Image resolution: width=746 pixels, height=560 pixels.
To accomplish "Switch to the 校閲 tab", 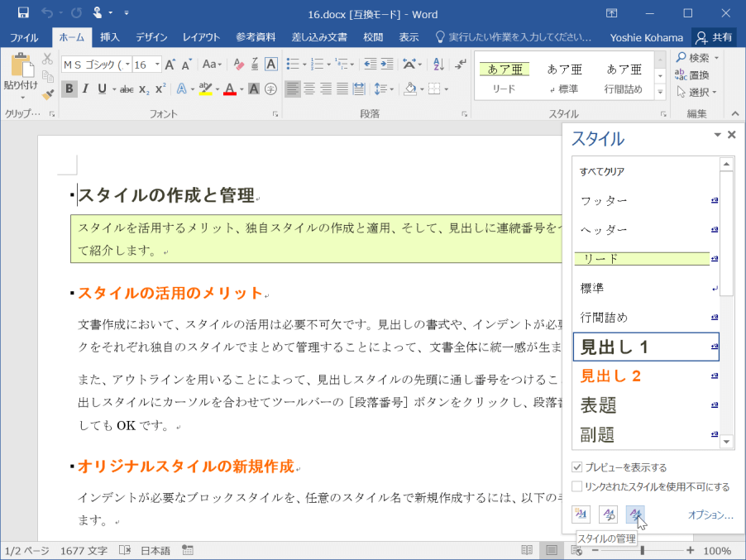I will 373,37.
